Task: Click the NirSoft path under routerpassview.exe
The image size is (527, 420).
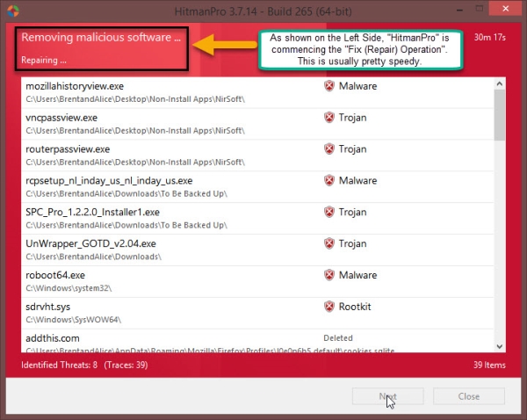Action: (135, 162)
